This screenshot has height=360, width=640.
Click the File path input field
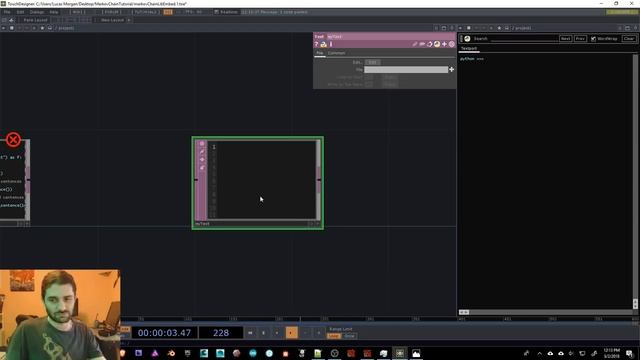pos(406,70)
